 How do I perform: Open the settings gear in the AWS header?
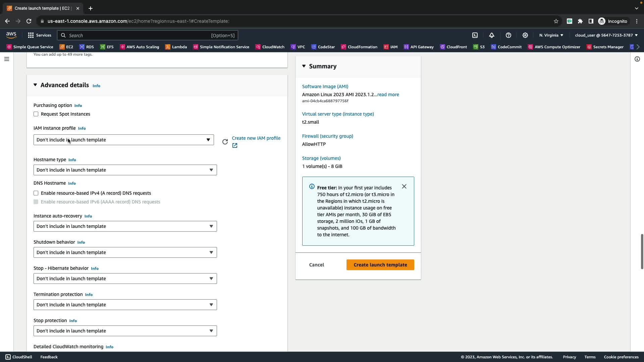(525, 35)
